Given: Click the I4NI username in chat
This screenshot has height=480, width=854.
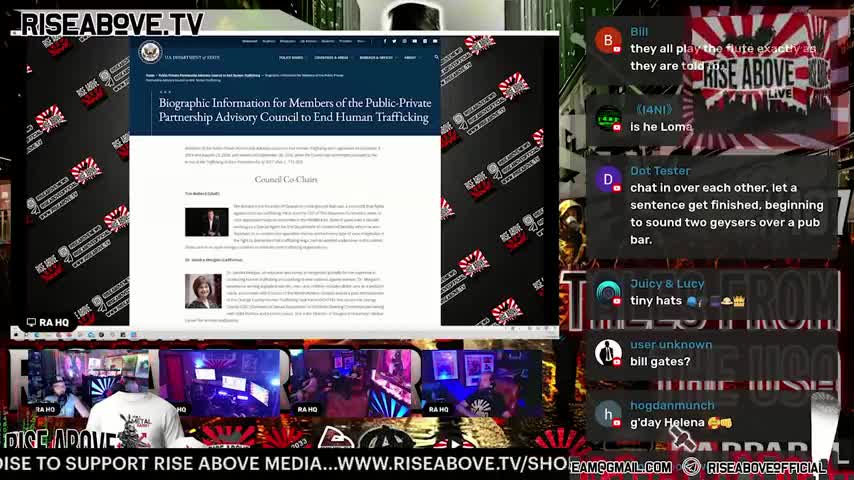Looking at the screenshot, I should point(654,110).
